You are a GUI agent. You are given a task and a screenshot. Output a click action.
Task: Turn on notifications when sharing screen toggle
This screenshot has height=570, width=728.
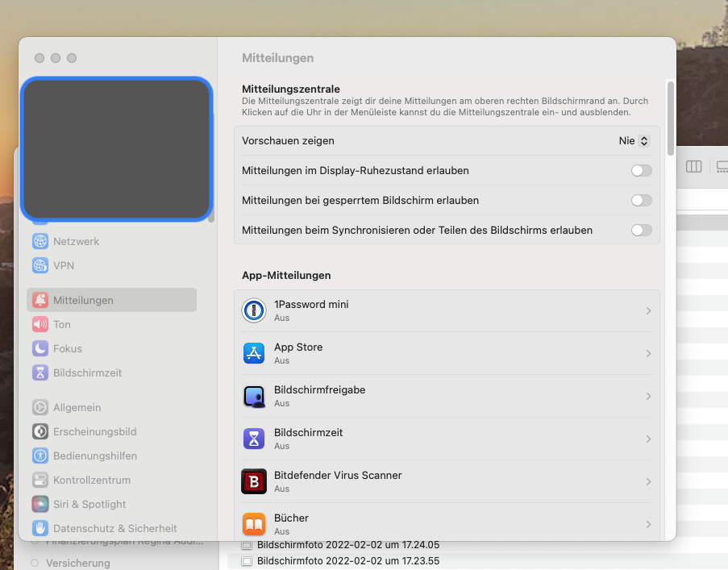click(x=641, y=231)
